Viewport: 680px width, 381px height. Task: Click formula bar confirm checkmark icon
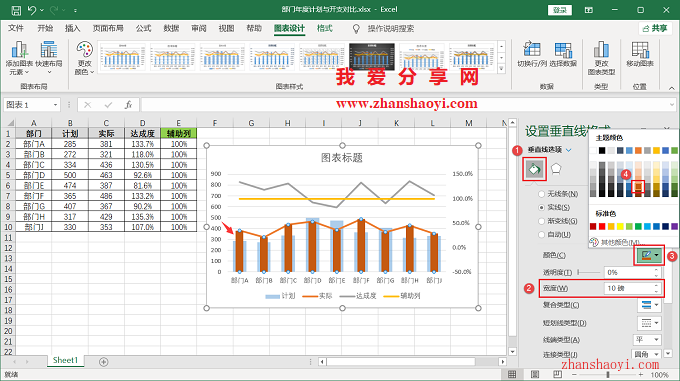coord(108,105)
